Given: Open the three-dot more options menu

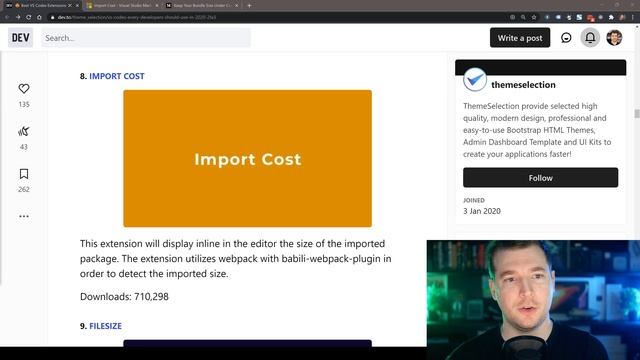Looking at the screenshot, I should point(24,216).
